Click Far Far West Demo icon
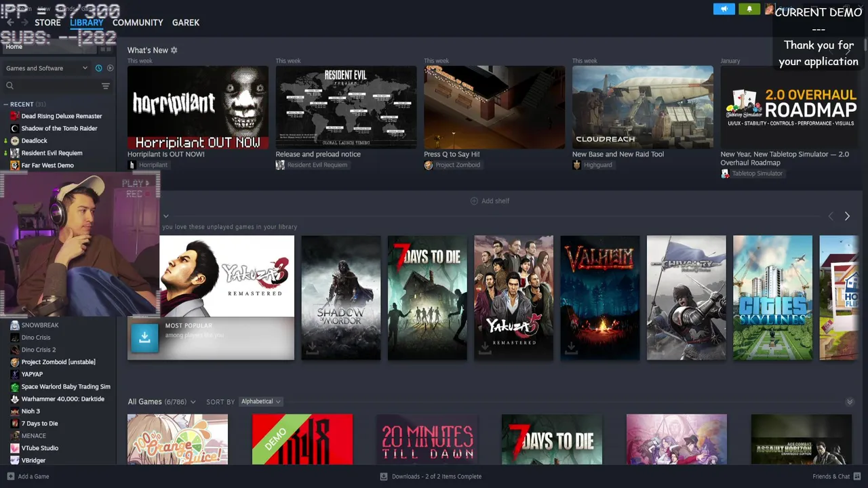This screenshot has height=488, width=868. 15,165
